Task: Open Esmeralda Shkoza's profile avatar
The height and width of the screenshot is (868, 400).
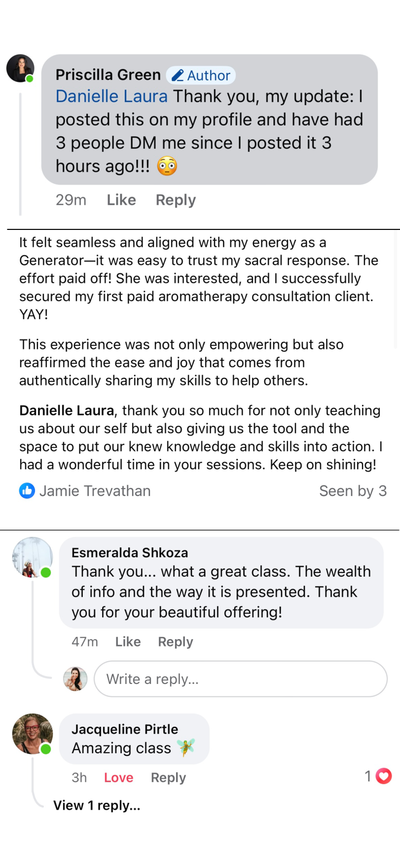Action: (x=32, y=557)
